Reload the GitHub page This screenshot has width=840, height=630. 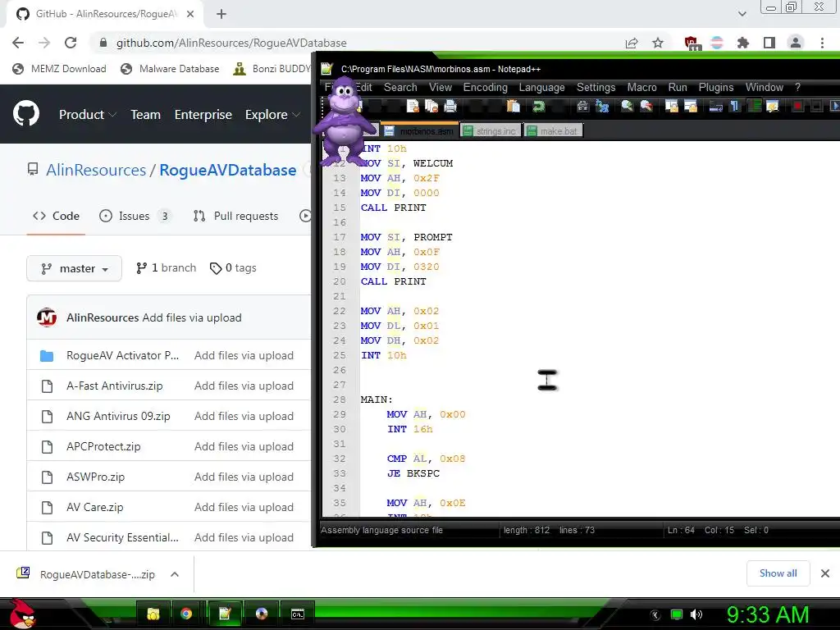[71, 43]
